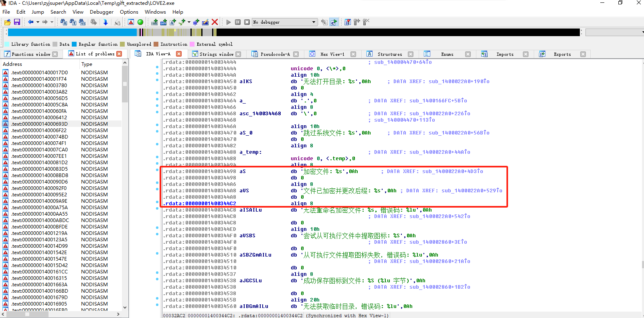
Task: Select problem row .text:000000014000693D
Action: 61,124
